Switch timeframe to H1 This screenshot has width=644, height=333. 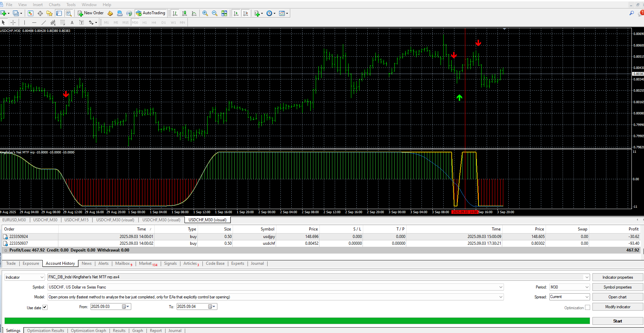pos(144,22)
